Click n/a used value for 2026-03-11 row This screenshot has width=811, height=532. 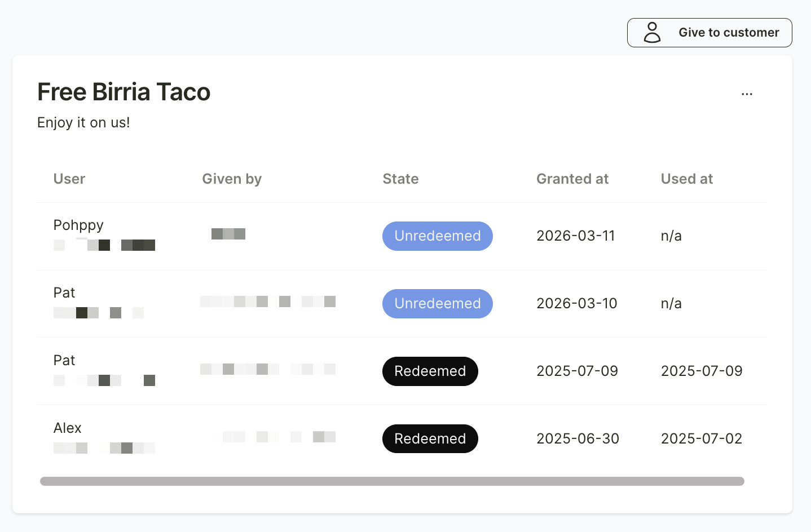[x=671, y=236]
